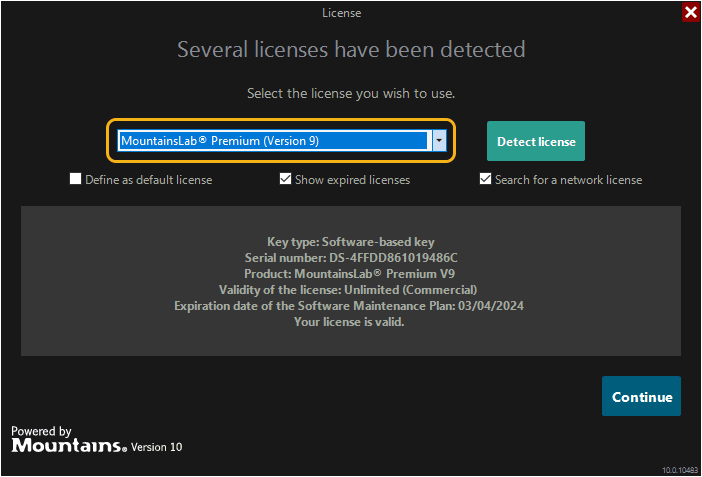
Task: Click serial number DS-4FFDD861019486C text
Action: pos(393,258)
